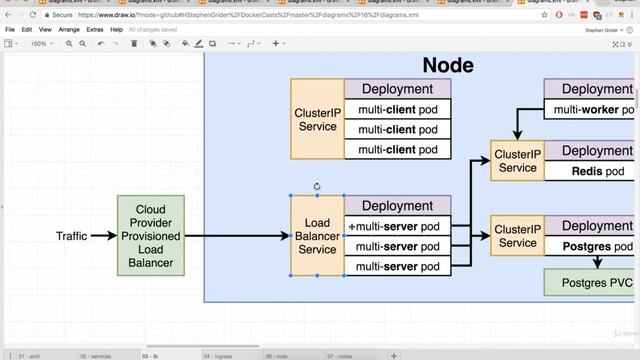
Task: Open the File menu
Action: [10, 29]
